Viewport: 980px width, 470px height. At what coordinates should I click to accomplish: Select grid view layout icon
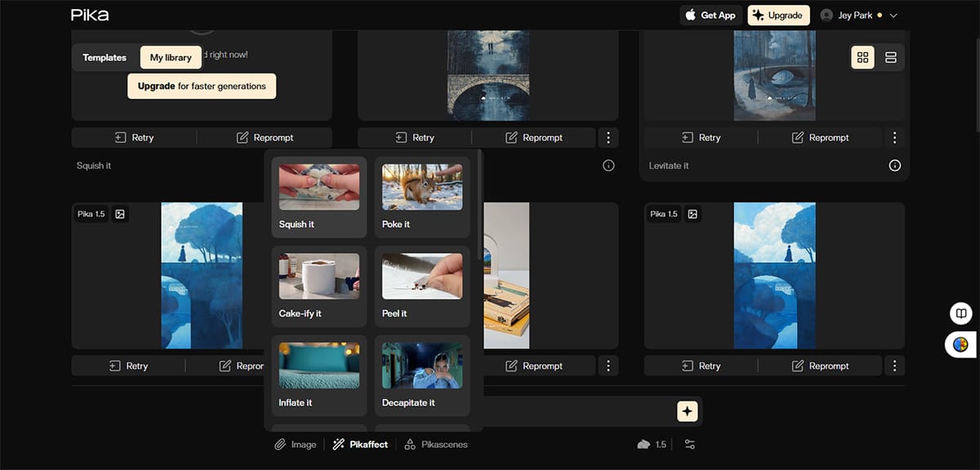click(863, 57)
